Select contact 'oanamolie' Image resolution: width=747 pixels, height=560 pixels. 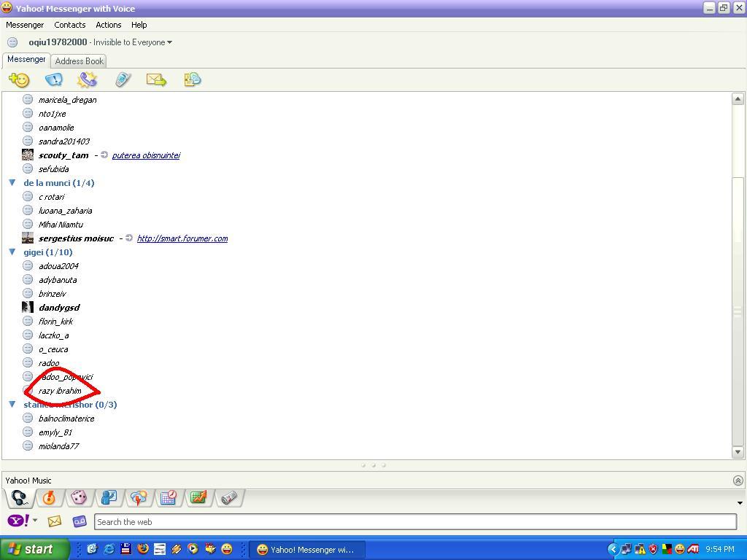click(56, 128)
